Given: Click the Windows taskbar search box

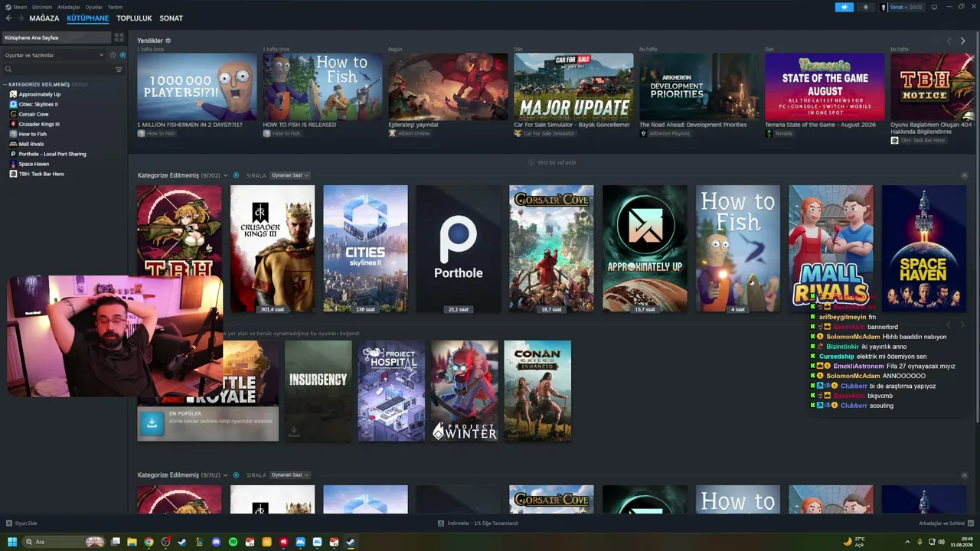Looking at the screenshot, I should (x=64, y=542).
